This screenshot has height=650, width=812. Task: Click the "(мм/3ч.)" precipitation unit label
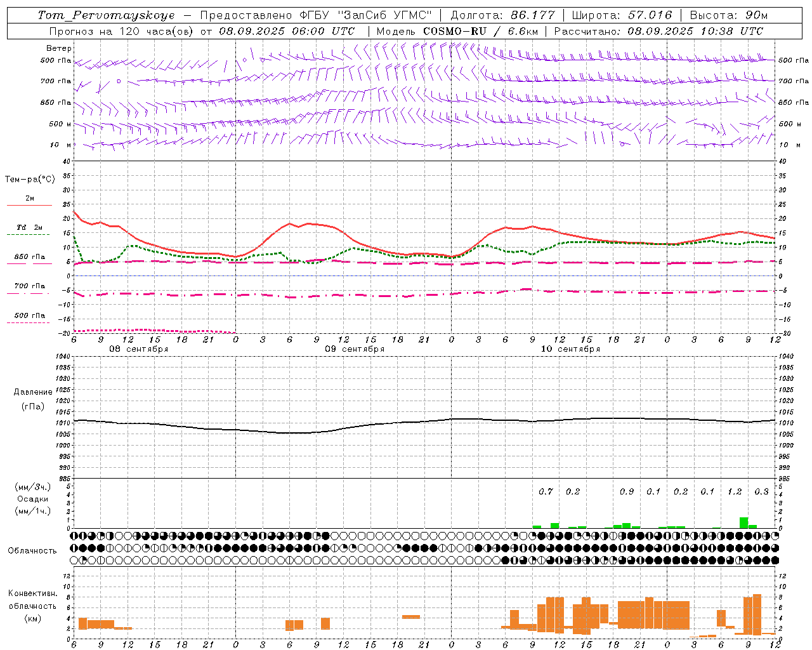pyautogui.click(x=33, y=487)
